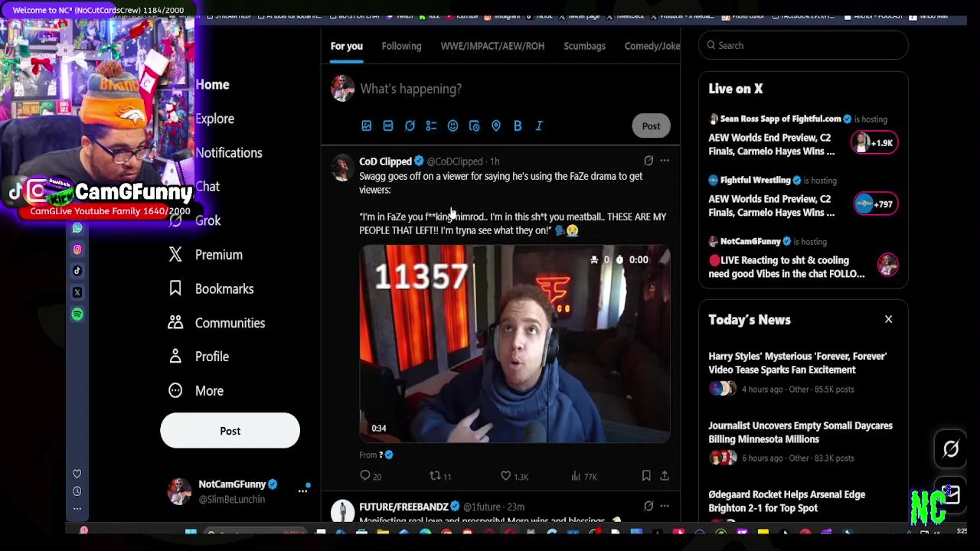Go to Profile in the sidebar

click(x=198, y=357)
